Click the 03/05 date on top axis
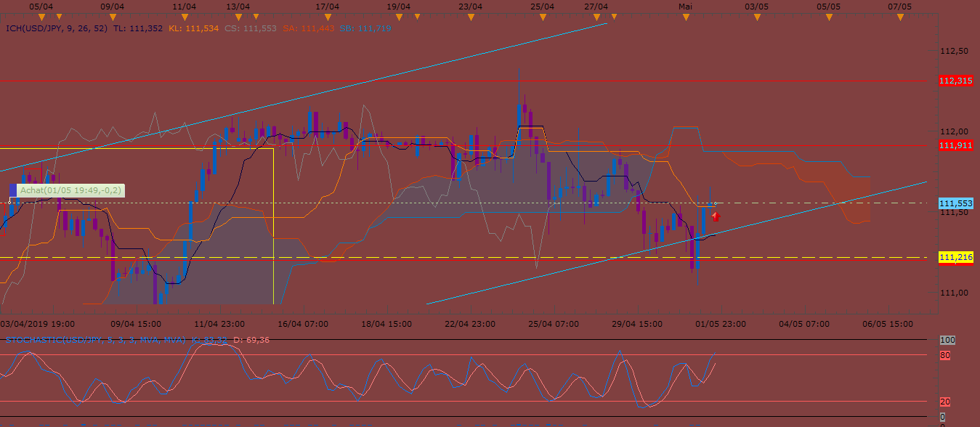The height and width of the screenshot is (427, 980). point(756,6)
